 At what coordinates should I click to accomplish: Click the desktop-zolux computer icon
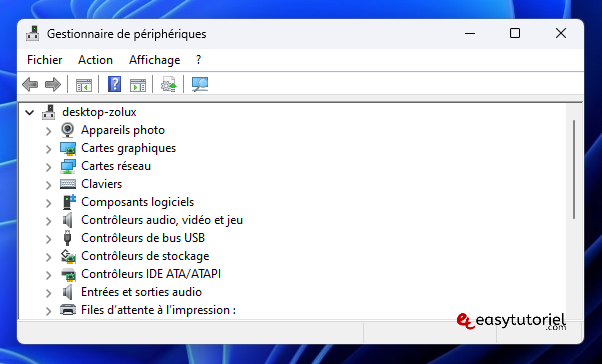(x=49, y=112)
